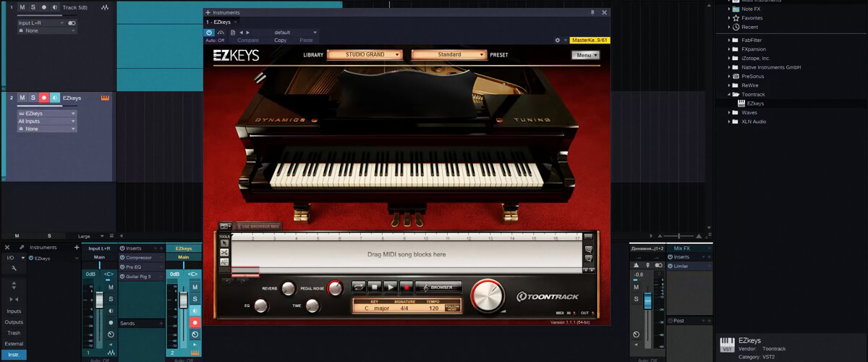Viewport: 868px width, 362px height.
Task: Click the C major key value
Action: coord(377,308)
